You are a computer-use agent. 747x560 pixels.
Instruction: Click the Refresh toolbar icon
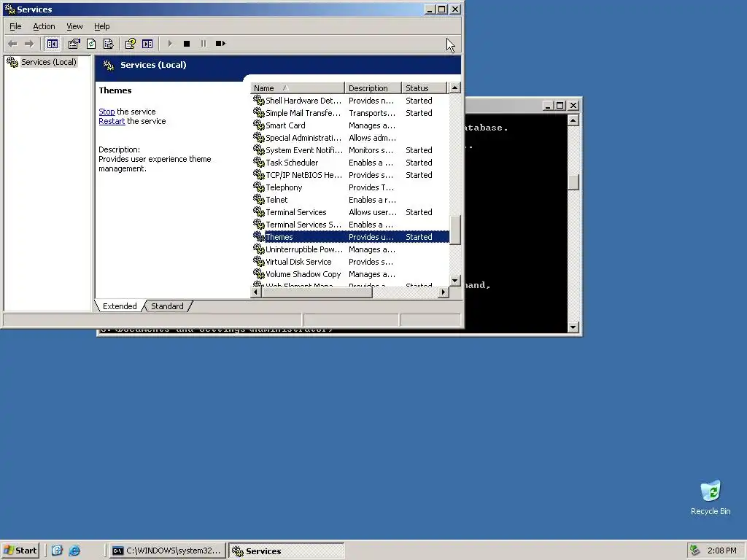point(91,44)
